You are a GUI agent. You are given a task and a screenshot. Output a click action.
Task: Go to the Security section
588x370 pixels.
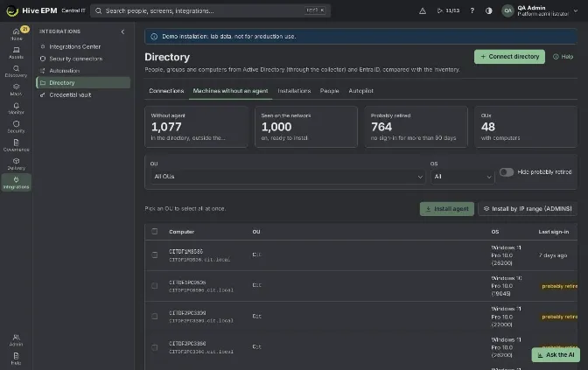point(16,127)
